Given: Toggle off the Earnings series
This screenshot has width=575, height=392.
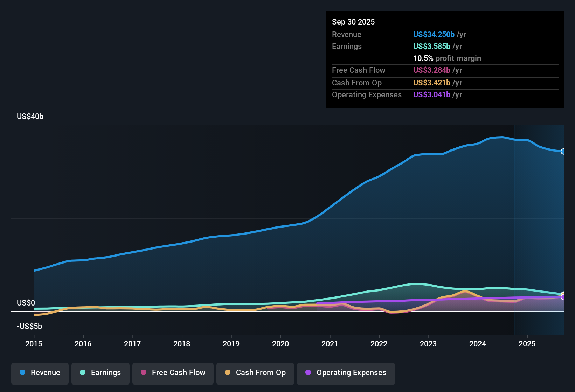Looking at the screenshot, I should point(100,373).
